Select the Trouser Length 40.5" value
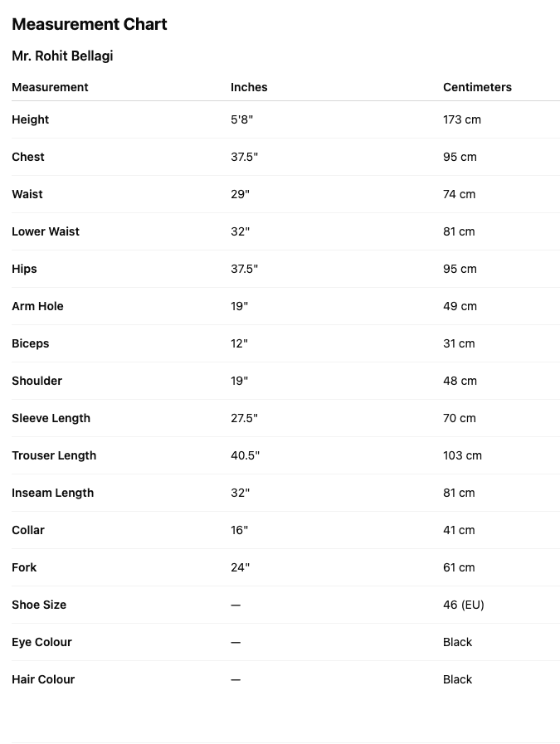 [245, 455]
